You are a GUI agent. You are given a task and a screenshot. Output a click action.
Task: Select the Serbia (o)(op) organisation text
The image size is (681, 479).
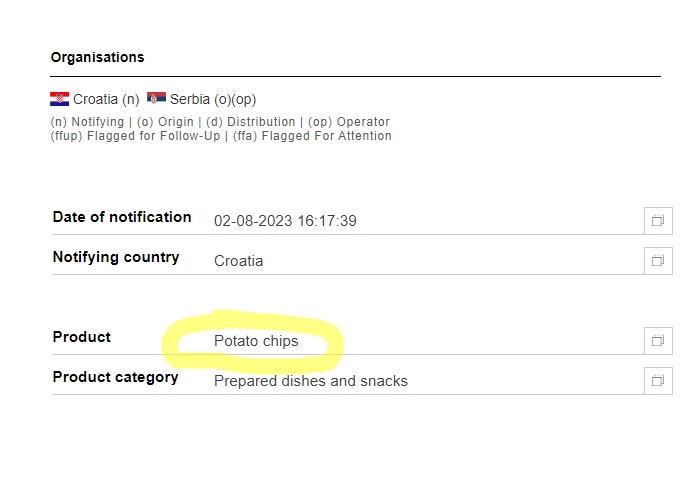213,100
